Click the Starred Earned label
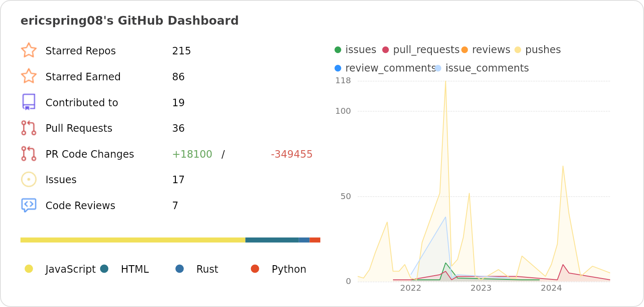This screenshot has height=307, width=644. click(83, 77)
